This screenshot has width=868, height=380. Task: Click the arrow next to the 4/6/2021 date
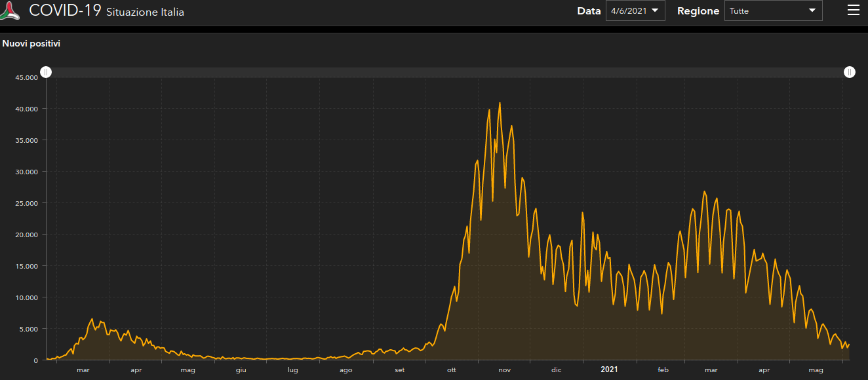pos(654,10)
